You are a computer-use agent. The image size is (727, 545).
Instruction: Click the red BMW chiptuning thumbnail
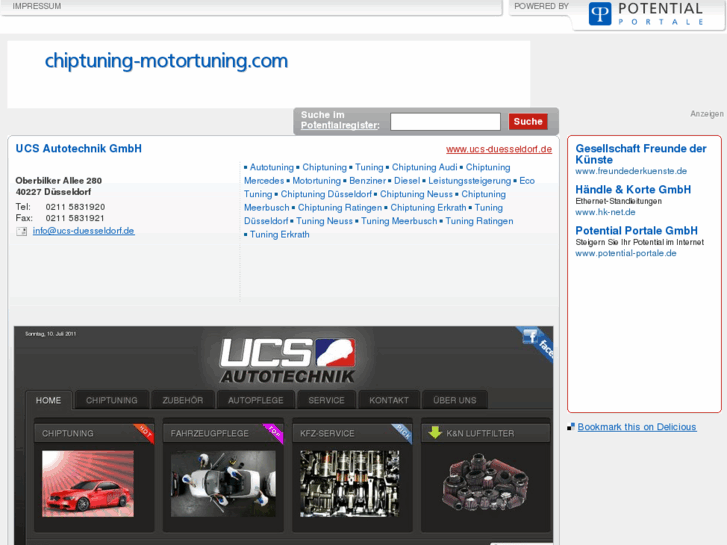pos(88,484)
